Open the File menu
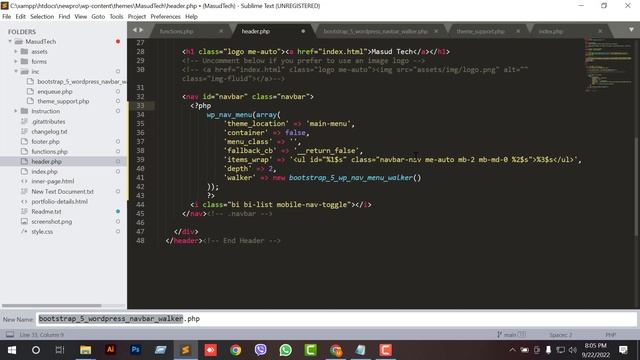Viewport: 640px width, 360px height. click(7, 17)
